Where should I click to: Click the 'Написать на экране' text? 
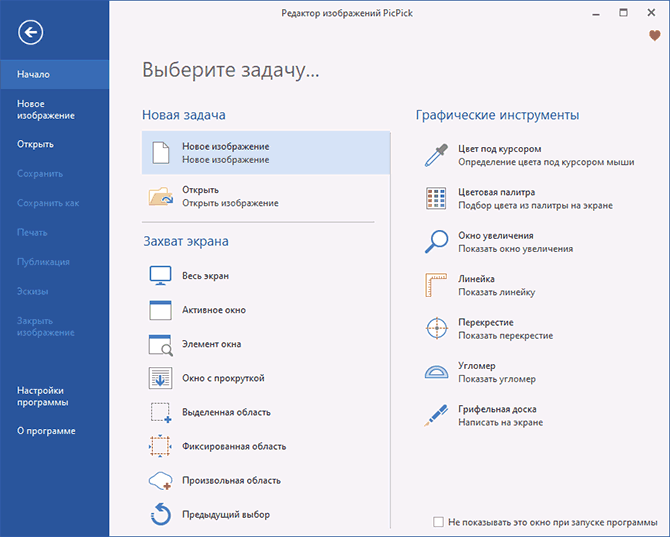[500, 423]
